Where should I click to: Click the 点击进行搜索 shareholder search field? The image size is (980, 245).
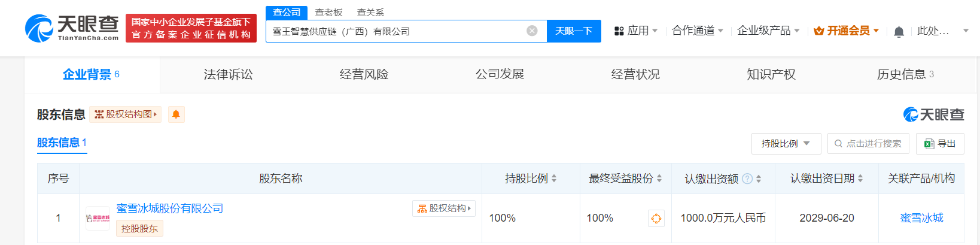[868, 144]
